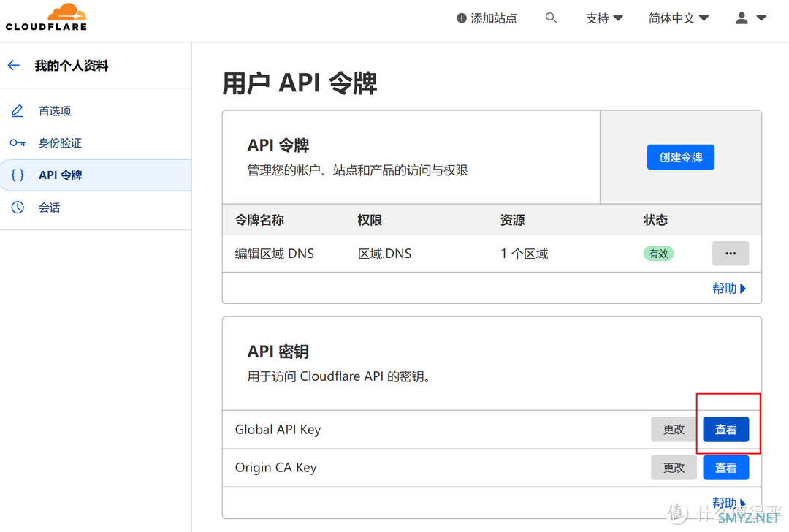Open the 支持 dropdown menu

click(604, 18)
